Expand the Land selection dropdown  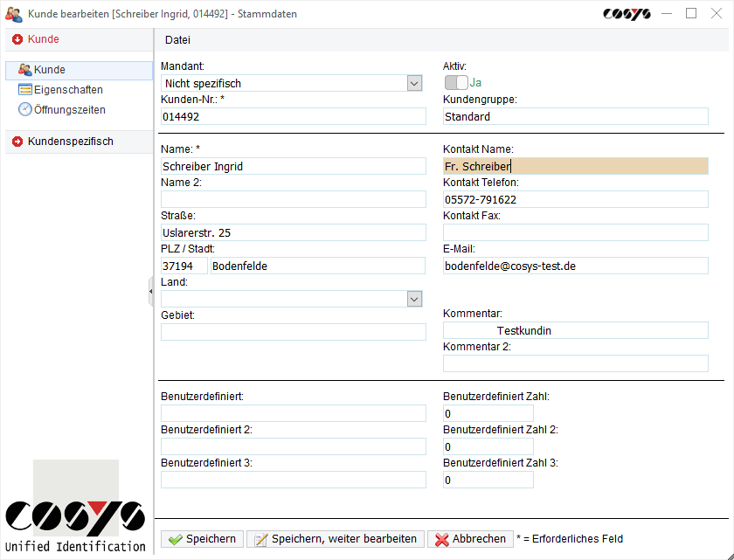(x=414, y=298)
